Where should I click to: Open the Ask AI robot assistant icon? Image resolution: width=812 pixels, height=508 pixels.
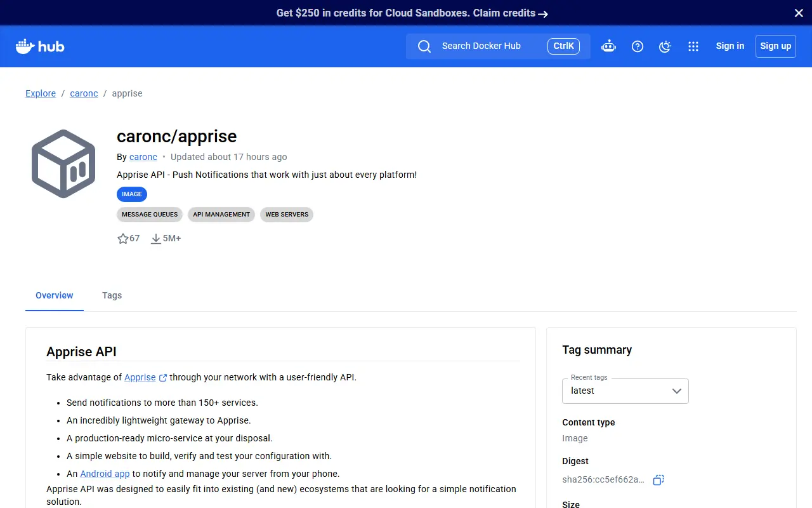(608, 46)
